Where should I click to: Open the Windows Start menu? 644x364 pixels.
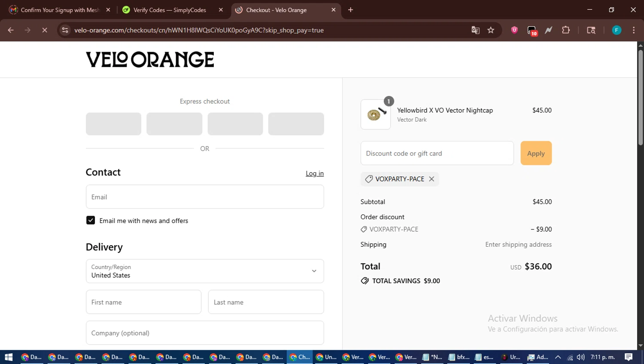(9, 357)
